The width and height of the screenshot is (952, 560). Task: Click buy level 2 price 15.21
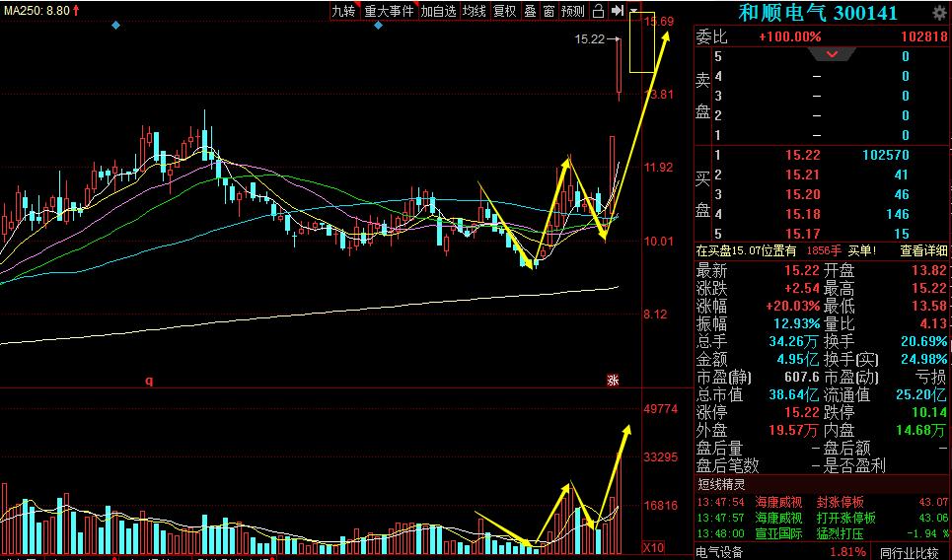click(x=803, y=175)
